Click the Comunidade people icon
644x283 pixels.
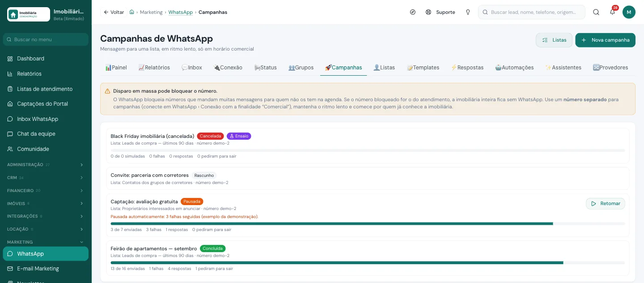tap(10, 149)
